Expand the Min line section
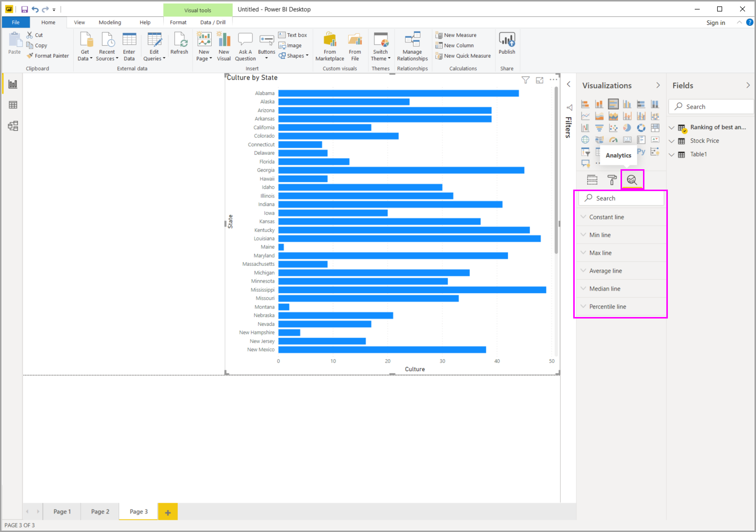 621,235
